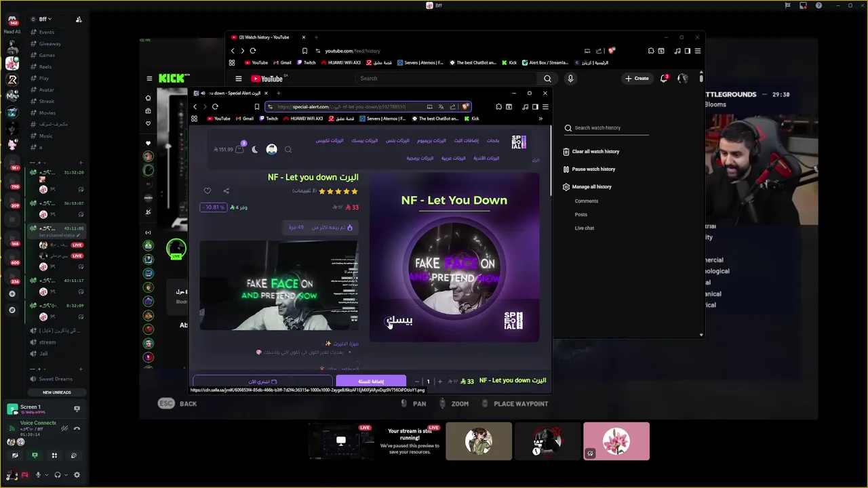Viewport: 868px width, 488px height.
Task: Click the store search magnifier icon
Action: coord(288,150)
